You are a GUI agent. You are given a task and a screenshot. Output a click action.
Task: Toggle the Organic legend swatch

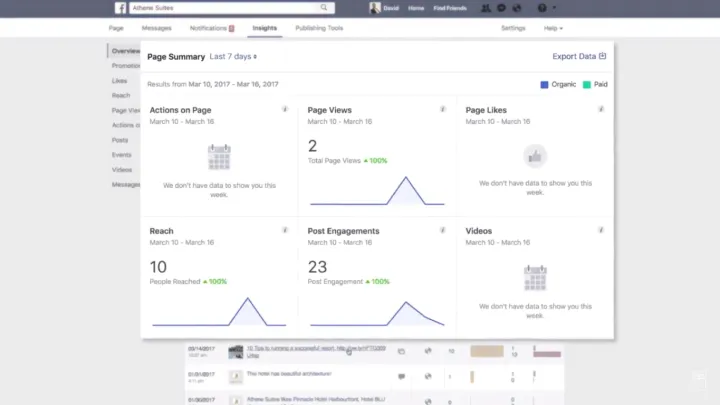tap(544, 85)
